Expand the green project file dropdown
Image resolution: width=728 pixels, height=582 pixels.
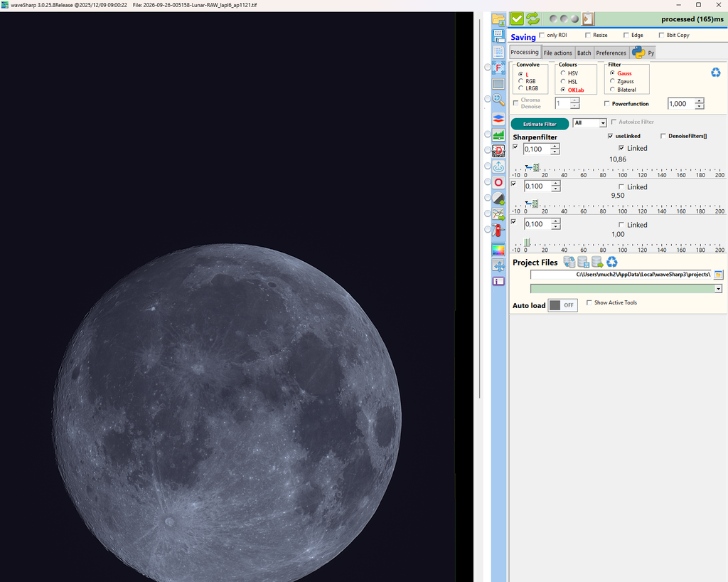(x=718, y=289)
